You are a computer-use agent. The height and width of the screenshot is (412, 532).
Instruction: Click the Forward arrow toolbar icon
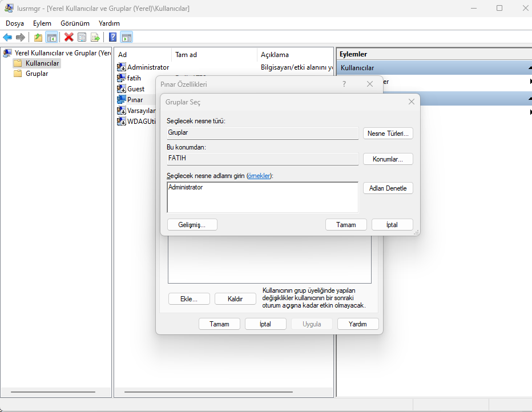tap(21, 37)
